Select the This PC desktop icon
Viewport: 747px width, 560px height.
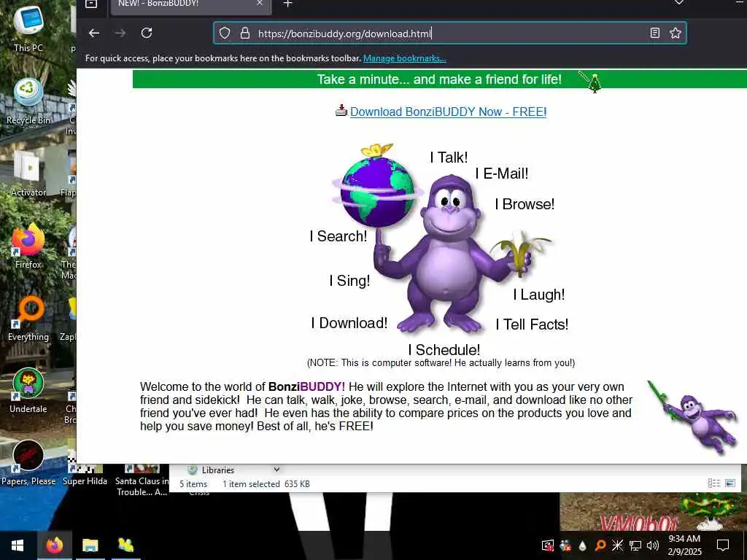(28, 28)
